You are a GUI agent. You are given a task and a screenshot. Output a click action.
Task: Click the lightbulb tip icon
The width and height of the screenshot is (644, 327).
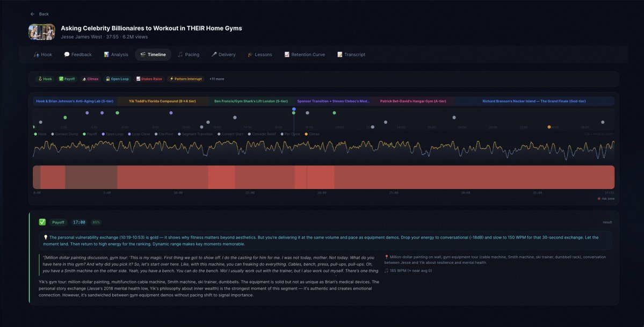click(x=46, y=237)
